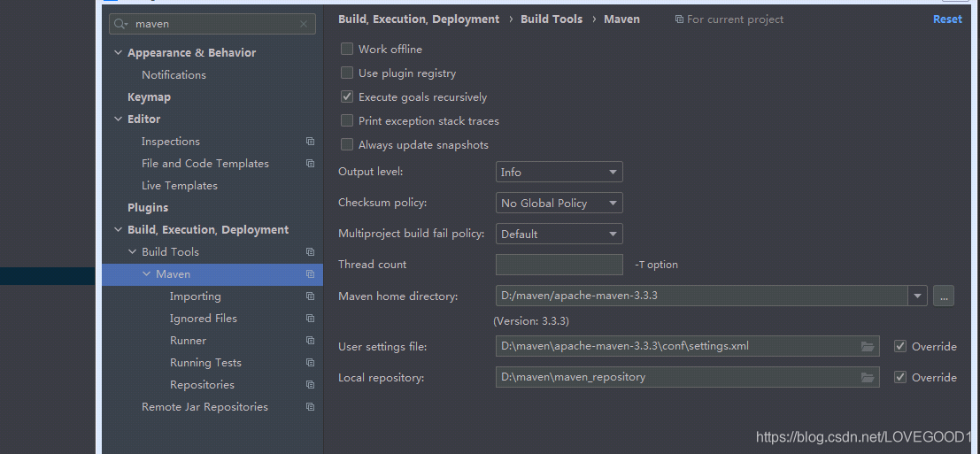This screenshot has height=454, width=980.
Task: Click the folder icon in User settings file
Action: tap(867, 346)
